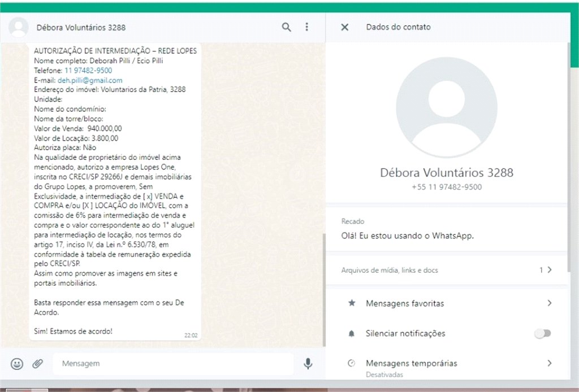Click the bell icon beside Silenciar notificações
The image size is (579, 392).
[352, 333]
